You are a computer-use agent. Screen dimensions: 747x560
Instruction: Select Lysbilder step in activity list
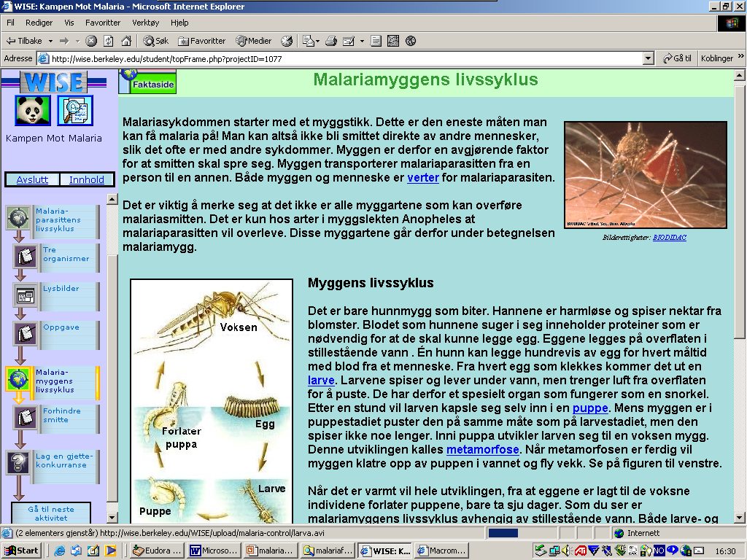(x=61, y=289)
